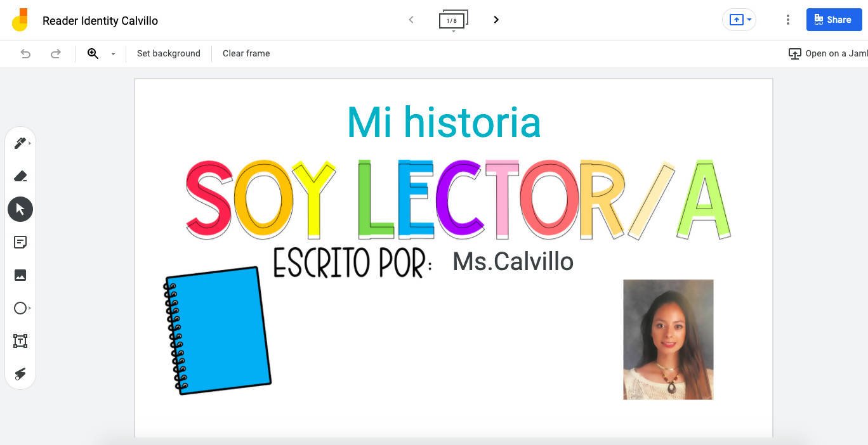
Task: Add a text box
Action: [x=20, y=341]
